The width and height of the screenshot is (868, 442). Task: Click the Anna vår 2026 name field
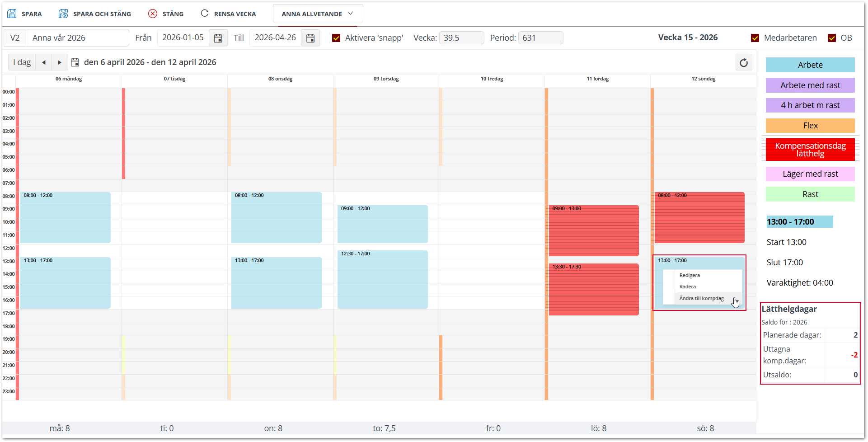pos(77,38)
